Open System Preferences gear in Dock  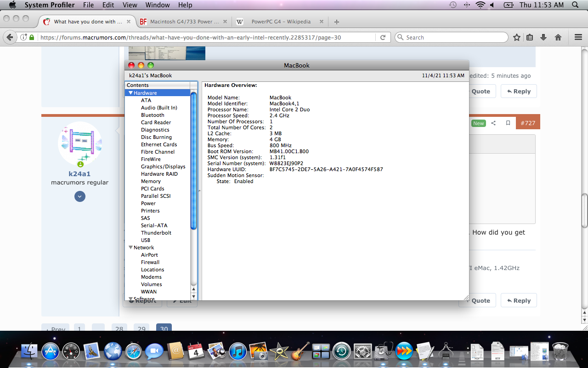click(362, 351)
